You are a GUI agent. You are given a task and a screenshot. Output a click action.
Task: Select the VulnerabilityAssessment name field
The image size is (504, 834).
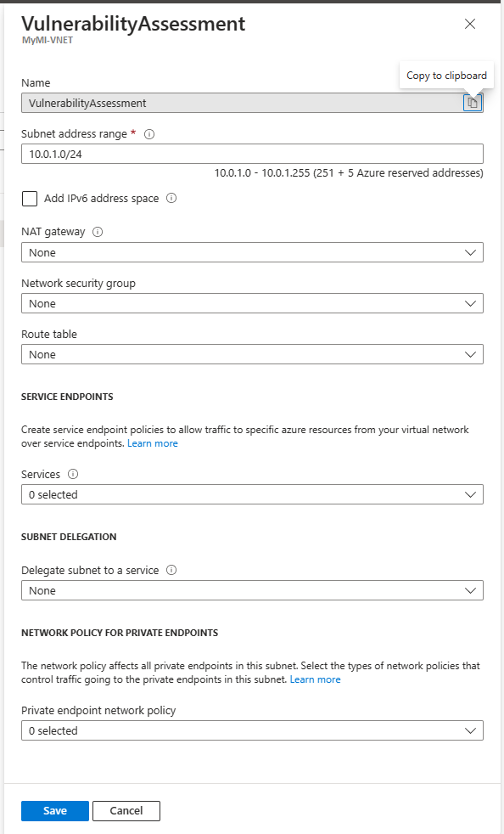coord(238,102)
